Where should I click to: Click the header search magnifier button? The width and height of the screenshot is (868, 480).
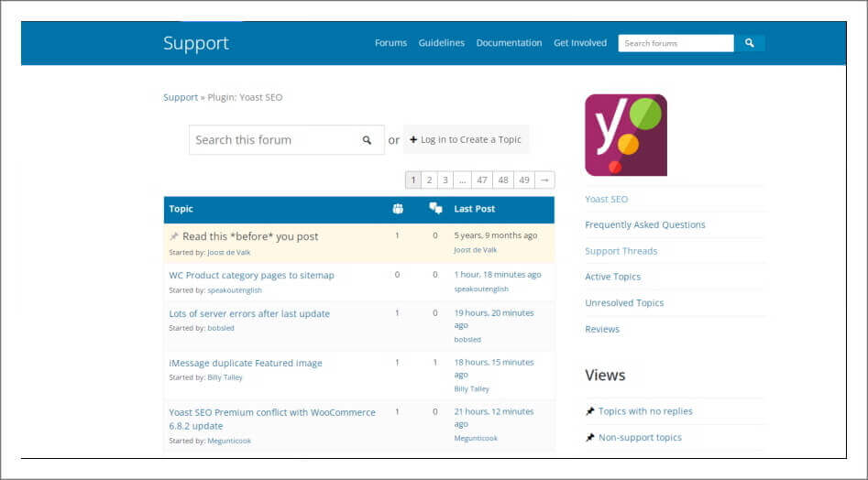(x=750, y=43)
